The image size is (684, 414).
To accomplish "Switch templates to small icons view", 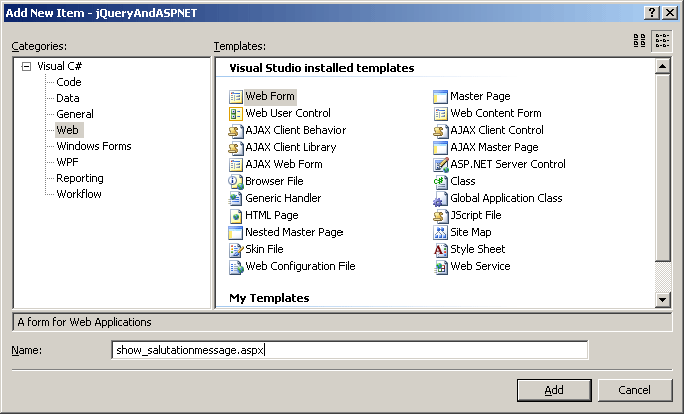I will (662, 41).
